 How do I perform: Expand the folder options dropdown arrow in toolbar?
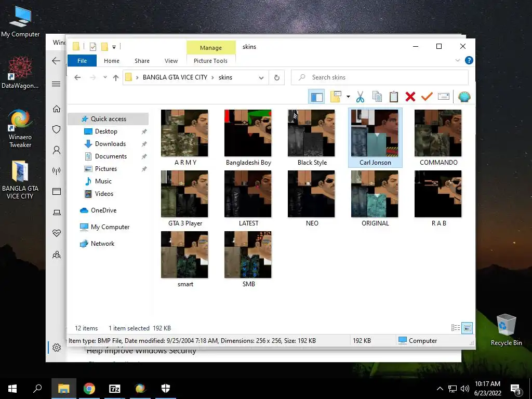(x=348, y=97)
